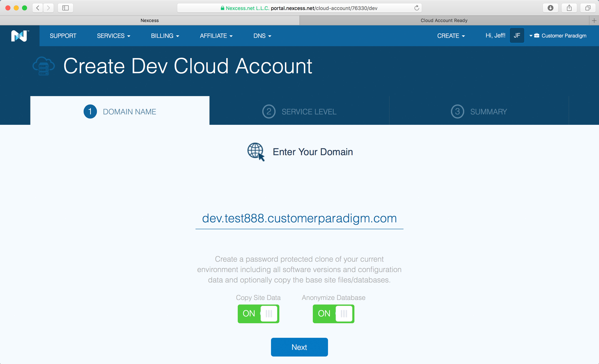
Task: Add a new tab with plus icon
Action: pos(594,20)
